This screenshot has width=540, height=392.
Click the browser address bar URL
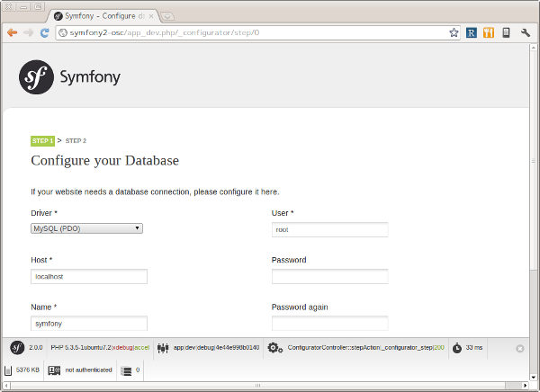[165, 32]
